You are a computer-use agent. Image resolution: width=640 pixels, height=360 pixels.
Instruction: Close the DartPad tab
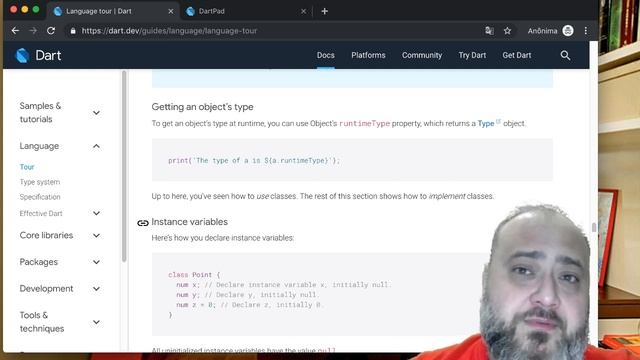[x=303, y=11]
